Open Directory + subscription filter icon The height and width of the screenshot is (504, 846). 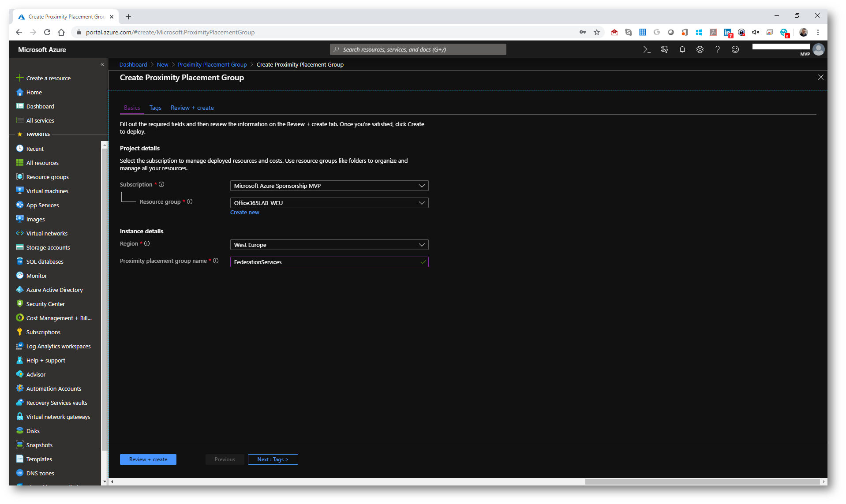coord(665,49)
